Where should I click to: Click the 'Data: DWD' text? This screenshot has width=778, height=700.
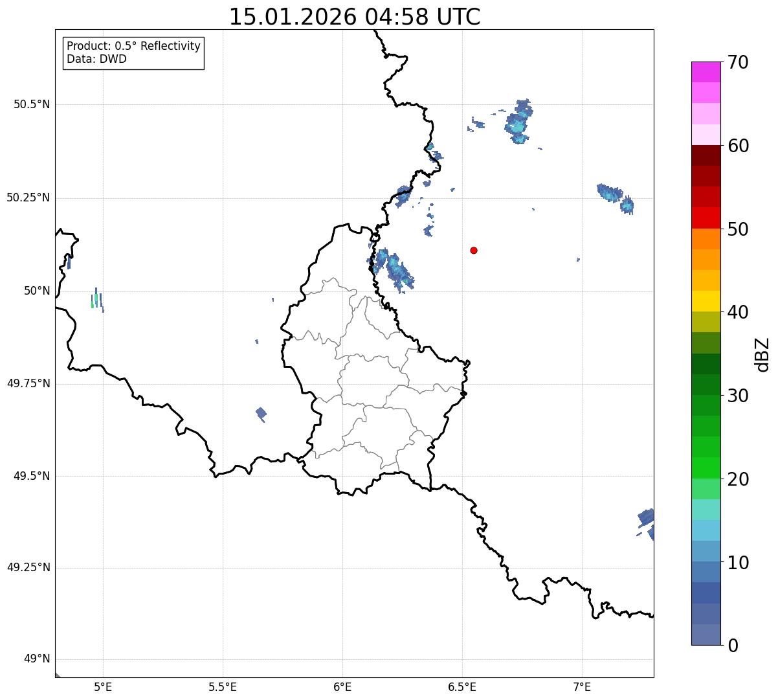(96, 60)
